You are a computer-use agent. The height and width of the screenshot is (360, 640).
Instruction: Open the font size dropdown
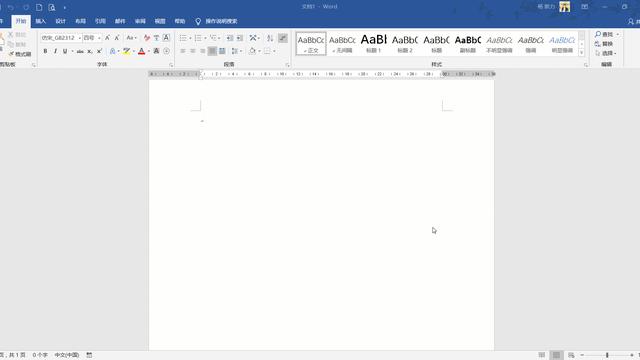tap(99, 38)
